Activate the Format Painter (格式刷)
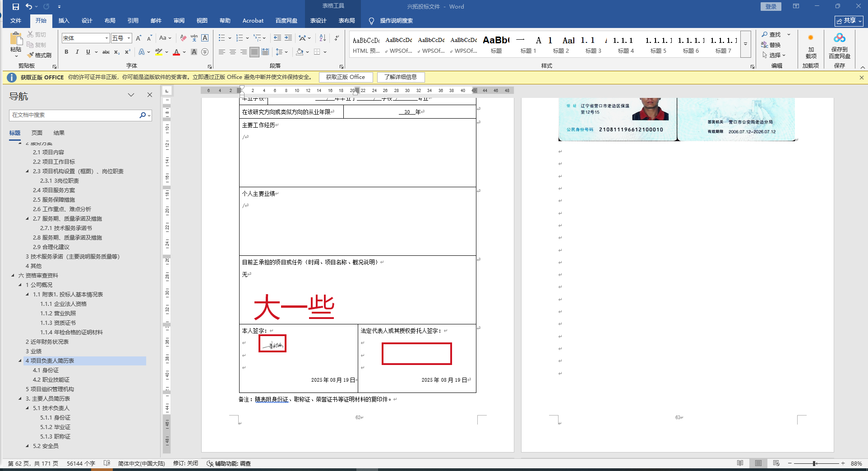The height and width of the screenshot is (471, 868). coord(39,55)
